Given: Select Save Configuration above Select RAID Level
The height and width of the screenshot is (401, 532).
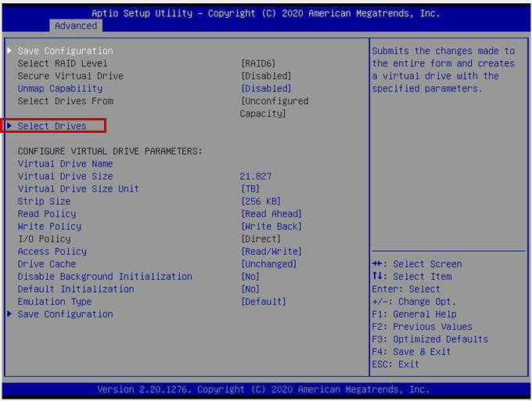Looking at the screenshot, I should pyautogui.click(x=65, y=51).
